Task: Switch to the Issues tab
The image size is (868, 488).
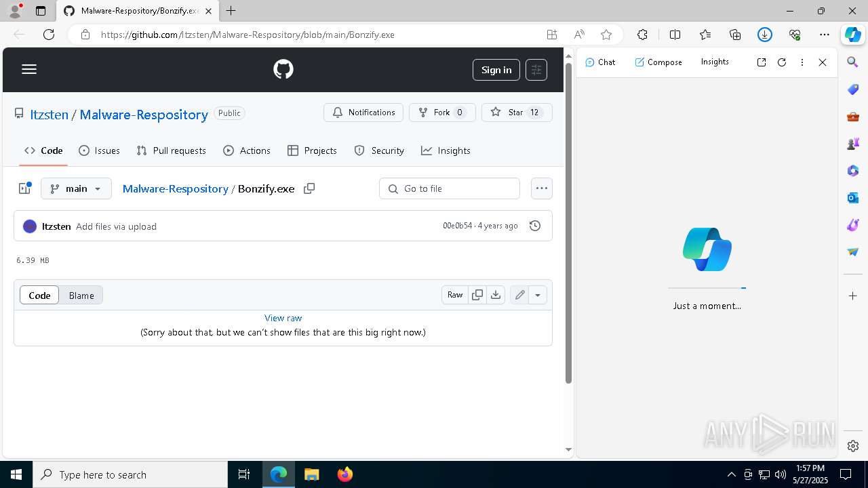Action: (x=99, y=150)
